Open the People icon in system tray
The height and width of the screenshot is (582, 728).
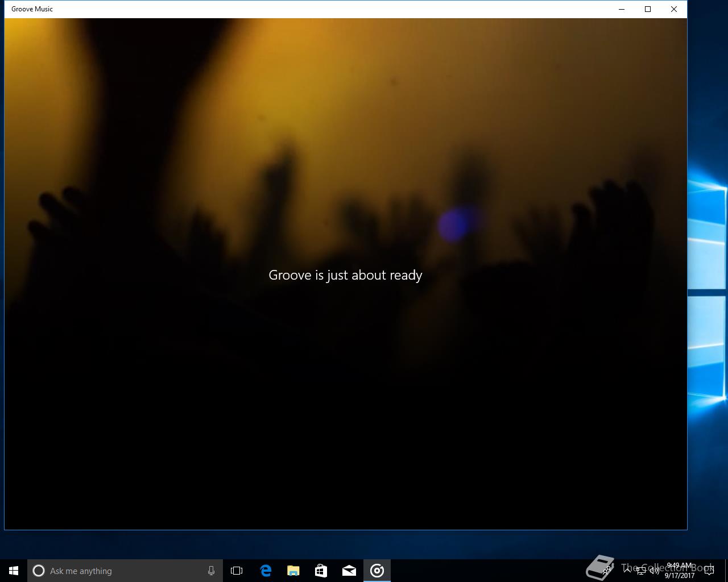click(606, 570)
